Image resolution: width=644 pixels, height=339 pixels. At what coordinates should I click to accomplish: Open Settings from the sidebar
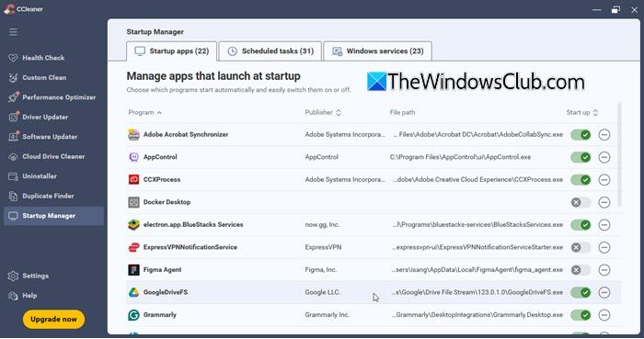[x=53, y=276]
